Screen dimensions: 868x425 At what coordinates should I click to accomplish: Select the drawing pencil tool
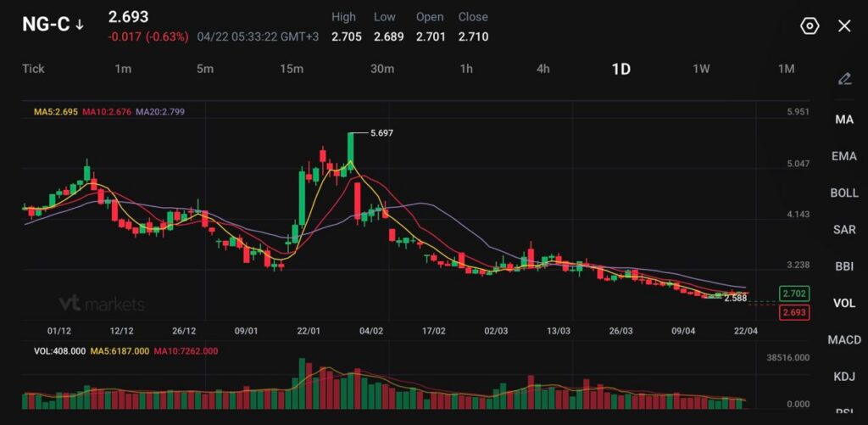[x=844, y=79]
